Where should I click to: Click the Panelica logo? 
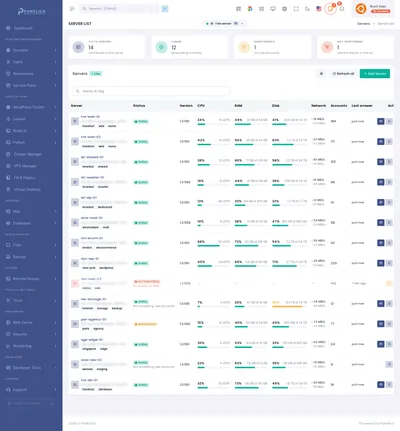click(31, 12)
